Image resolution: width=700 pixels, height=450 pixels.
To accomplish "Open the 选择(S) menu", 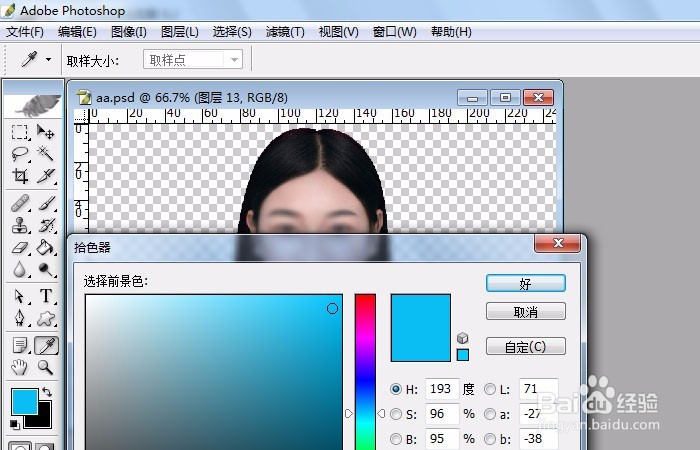I will (232, 32).
